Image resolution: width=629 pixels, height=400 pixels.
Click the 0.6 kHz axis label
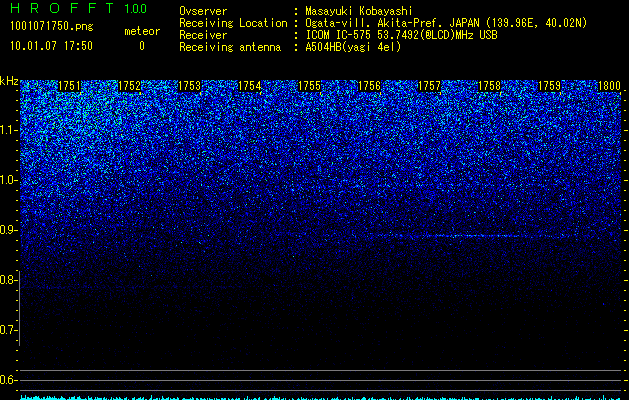pyautogui.click(x=7, y=380)
